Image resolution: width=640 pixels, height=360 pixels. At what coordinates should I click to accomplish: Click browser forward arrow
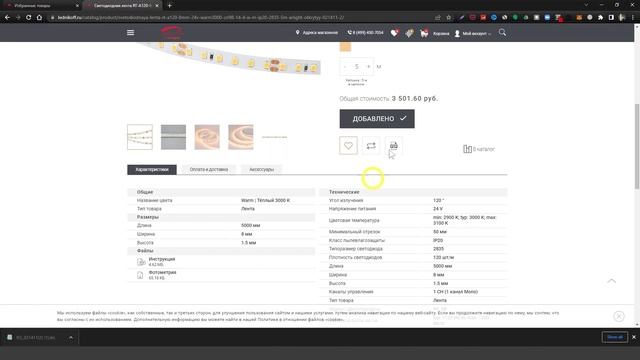(18, 18)
